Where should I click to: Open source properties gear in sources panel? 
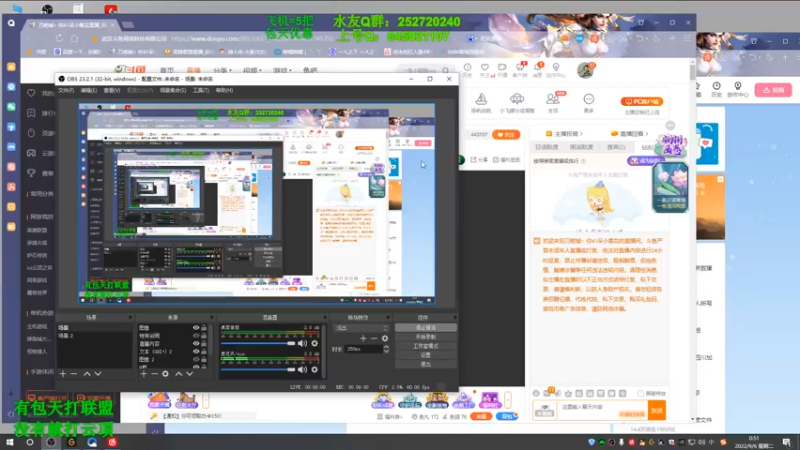point(165,374)
